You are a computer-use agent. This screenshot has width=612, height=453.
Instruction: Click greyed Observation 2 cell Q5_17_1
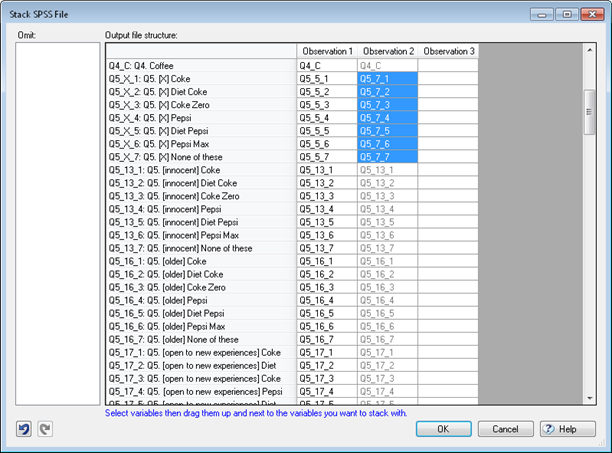[388, 353]
